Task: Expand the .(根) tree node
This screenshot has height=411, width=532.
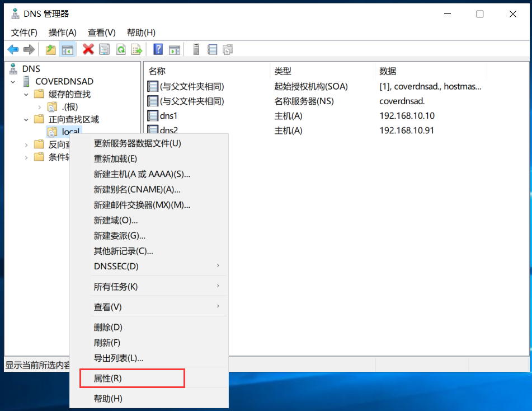Action: pos(39,107)
